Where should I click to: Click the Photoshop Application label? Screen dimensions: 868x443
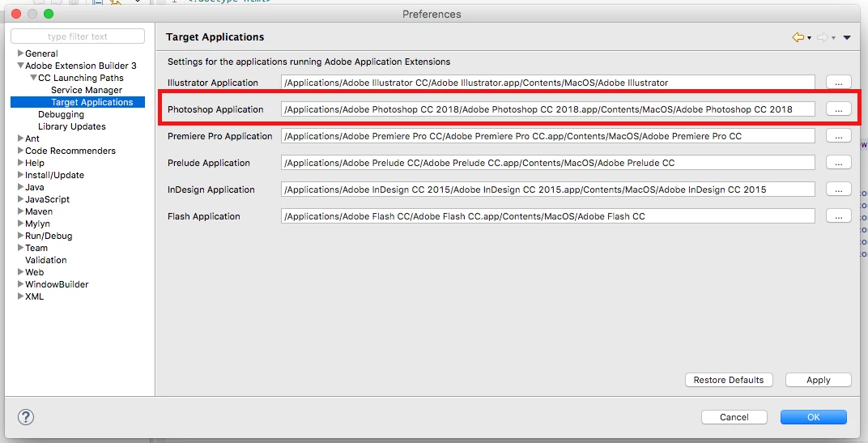(215, 109)
